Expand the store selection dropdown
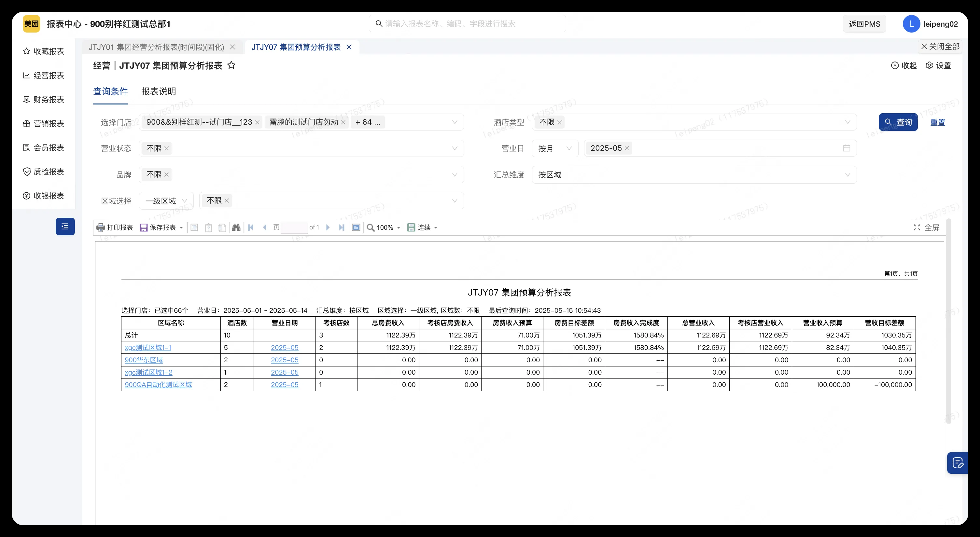The height and width of the screenshot is (537, 980). tap(455, 122)
